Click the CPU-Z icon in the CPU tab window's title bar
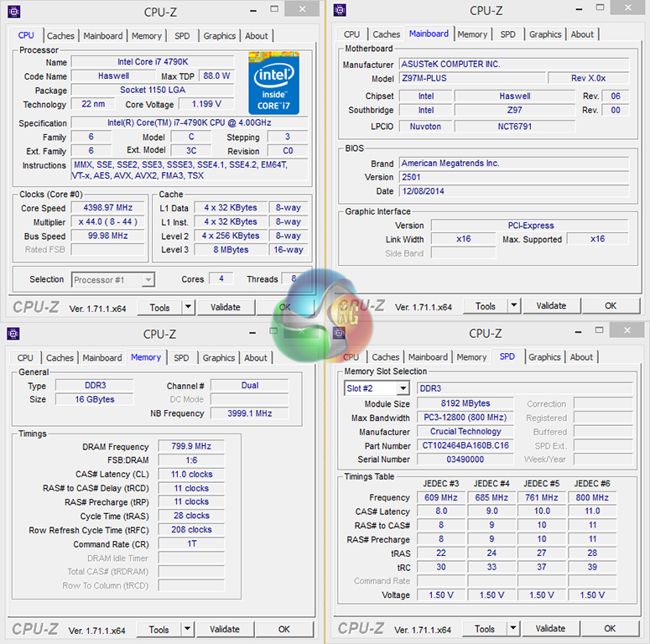This screenshot has height=644, width=650. click(13, 12)
